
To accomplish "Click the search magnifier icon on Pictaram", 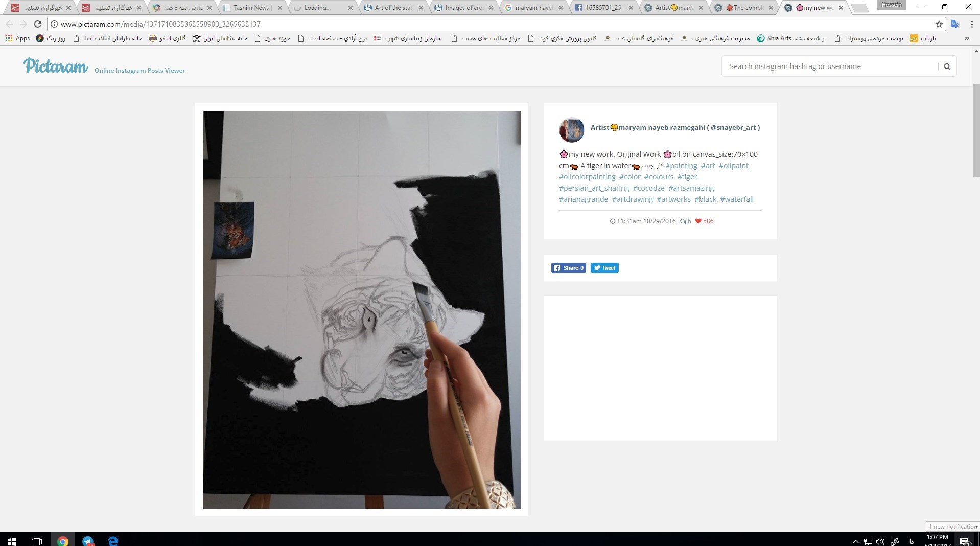I will coord(947,66).
